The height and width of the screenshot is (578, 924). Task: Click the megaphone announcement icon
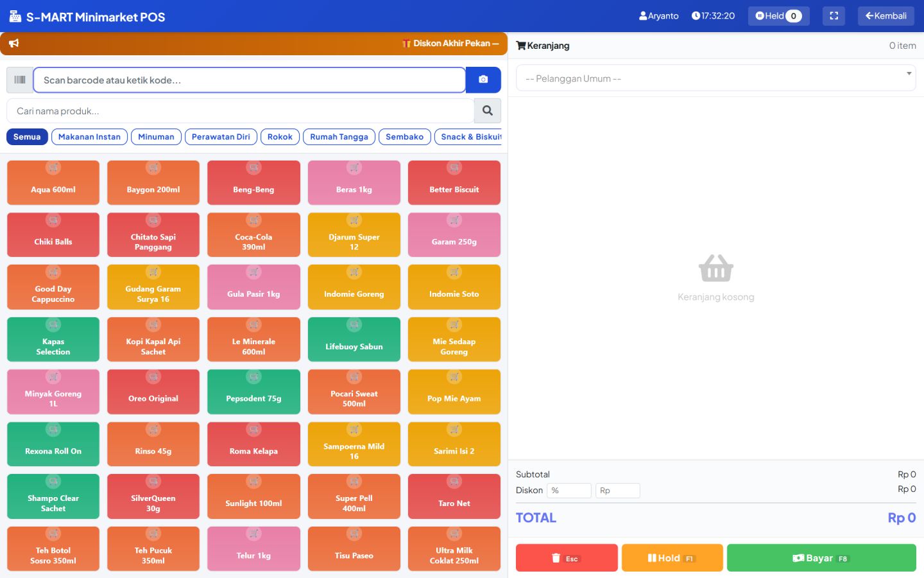[x=14, y=43]
